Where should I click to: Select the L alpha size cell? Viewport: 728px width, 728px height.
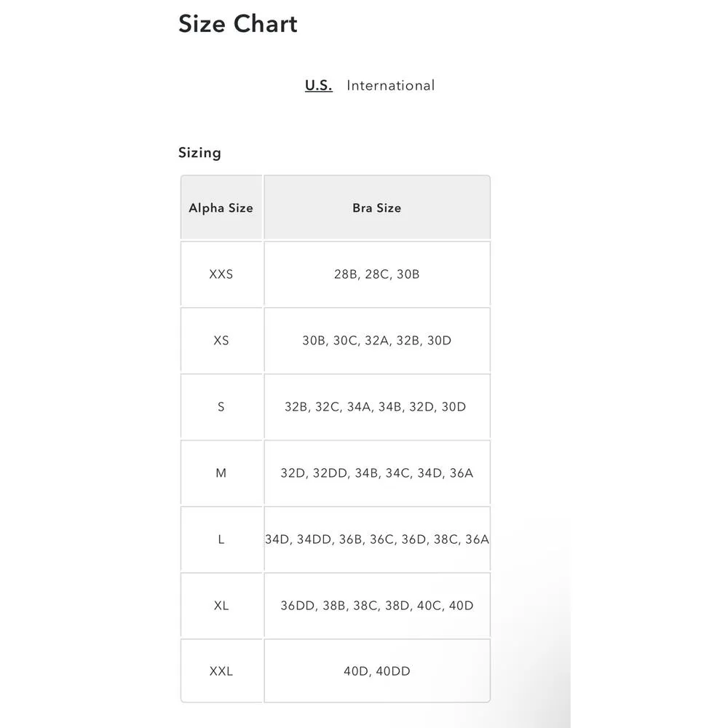pyautogui.click(x=221, y=539)
